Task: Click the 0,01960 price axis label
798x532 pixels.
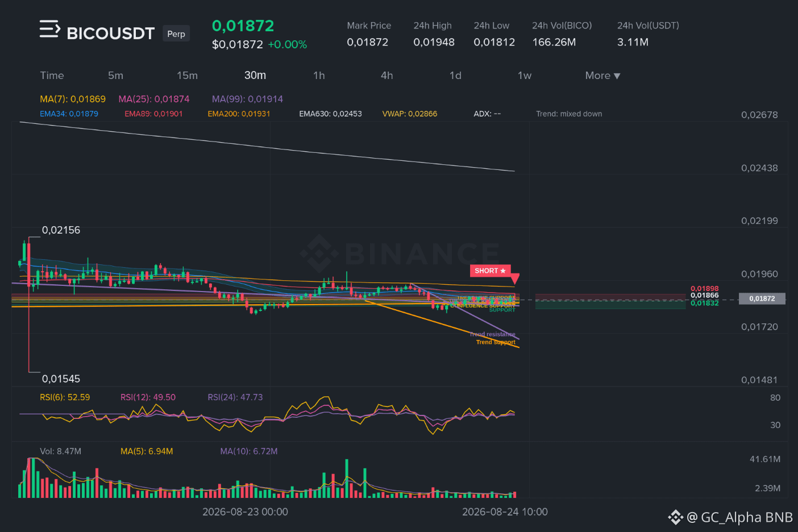Action: 759,274
